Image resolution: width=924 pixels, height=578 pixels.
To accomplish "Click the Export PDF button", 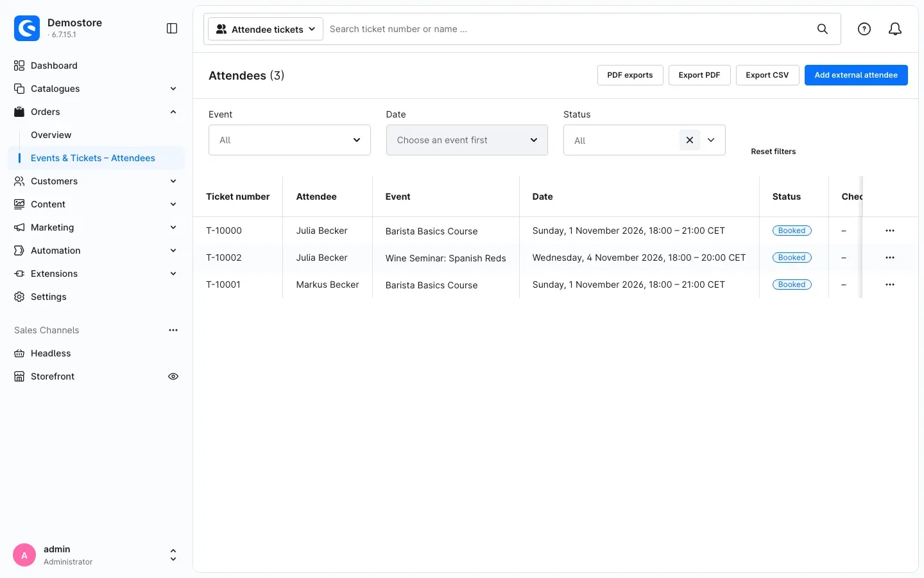I will coord(699,75).
